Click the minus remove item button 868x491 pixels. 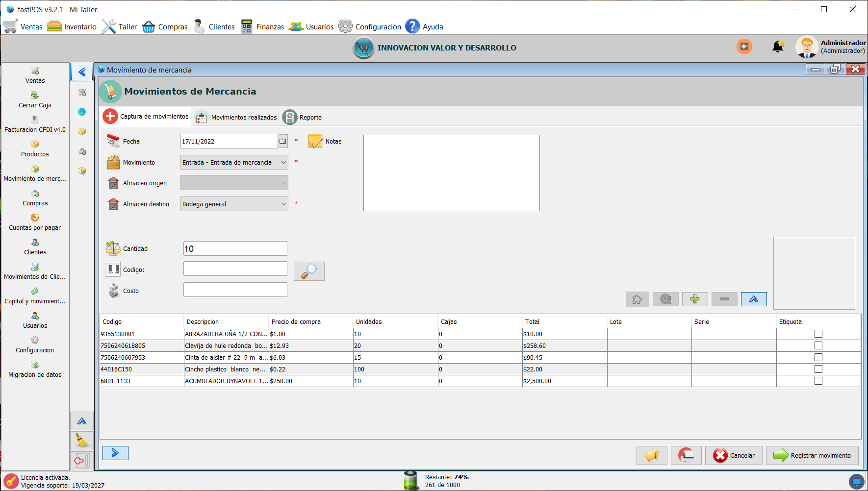coord(724,299)
